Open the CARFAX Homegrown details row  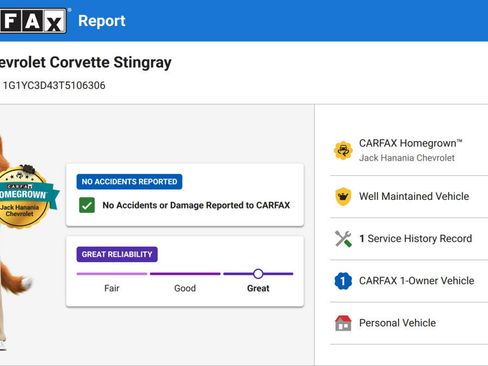pyautogui.click(x=409, y=151)
